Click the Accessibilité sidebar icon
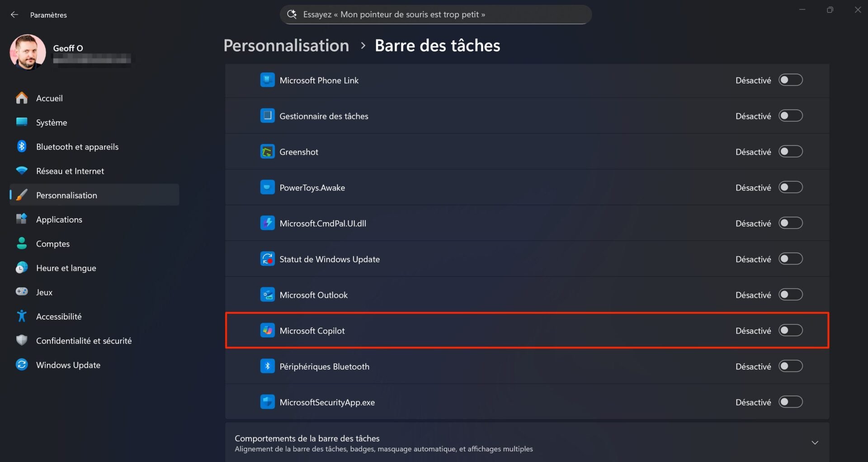Image resolution: width=868 pixels, height=462 pixels. click(x=21, y=316)
